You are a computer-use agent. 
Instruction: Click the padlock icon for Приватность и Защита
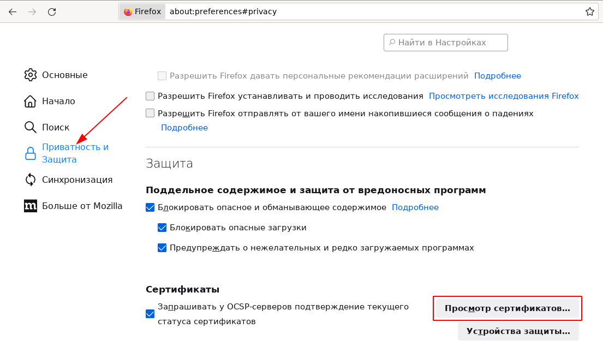[31, 153]
